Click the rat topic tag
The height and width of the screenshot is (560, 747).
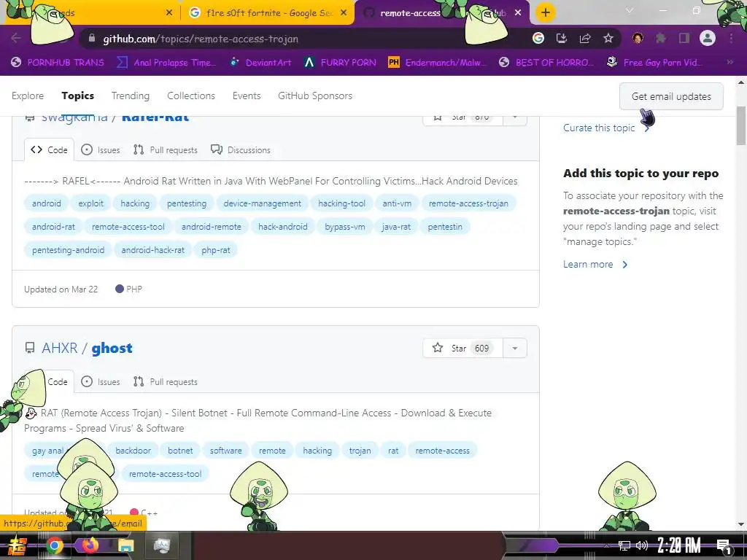pos(393,451)
